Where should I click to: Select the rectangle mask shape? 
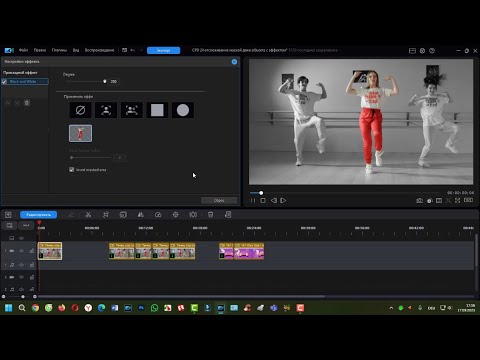click(157, 110)
